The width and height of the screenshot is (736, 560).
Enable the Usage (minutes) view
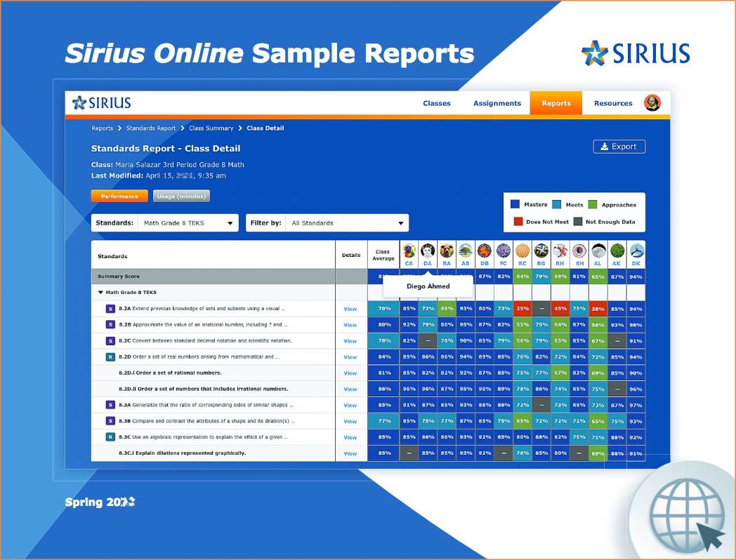coord(181,196)
